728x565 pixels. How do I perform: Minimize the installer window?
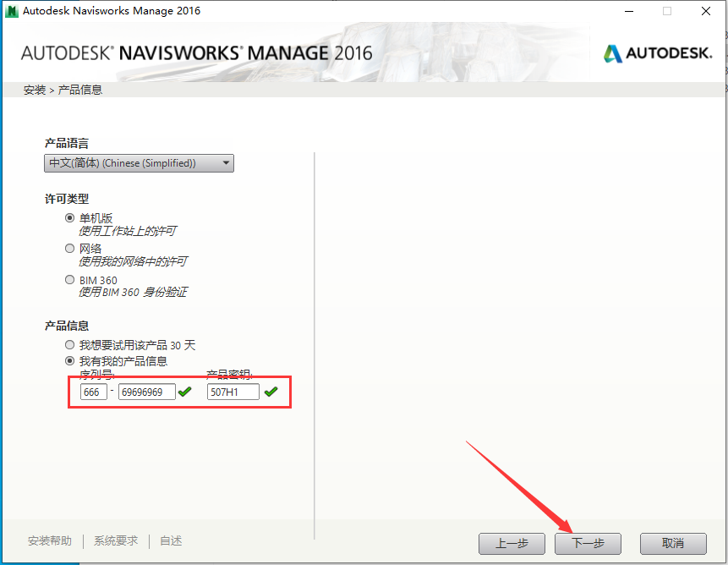point(629,11)
